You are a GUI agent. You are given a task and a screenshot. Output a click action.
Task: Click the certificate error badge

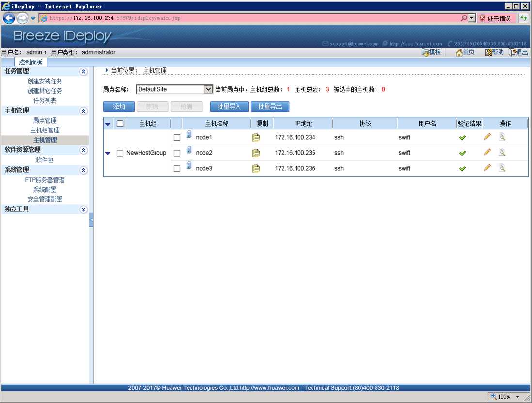(x=496, y=18)
